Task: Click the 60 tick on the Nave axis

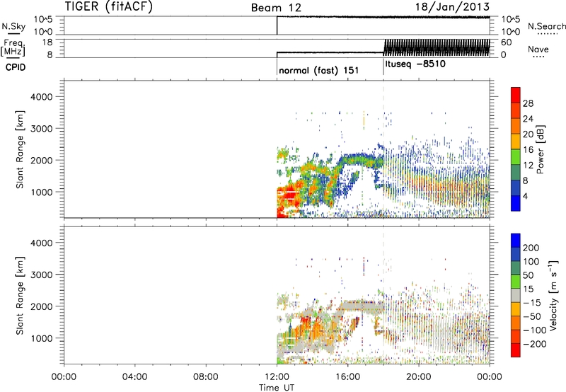Action: click(x=507, y=42)
